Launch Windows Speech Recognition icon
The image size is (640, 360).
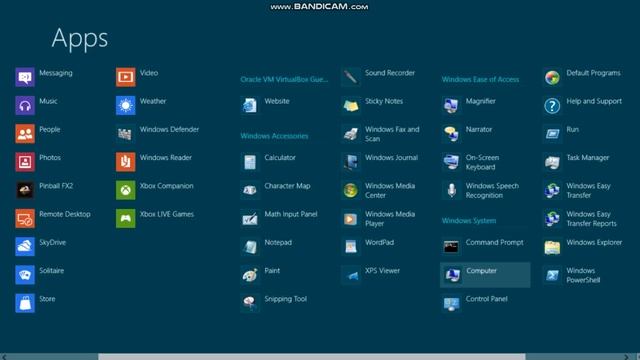pyautogui.click(x=451, y=190)
